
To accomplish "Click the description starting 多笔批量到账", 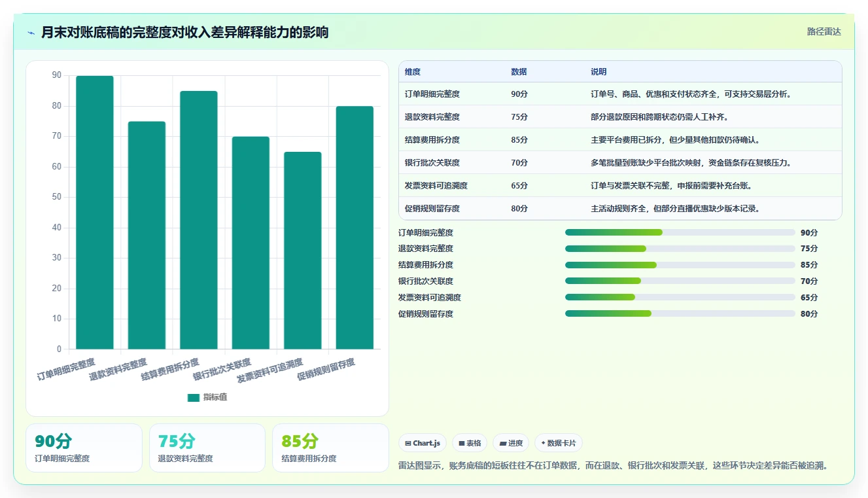I will pos(691,163).
